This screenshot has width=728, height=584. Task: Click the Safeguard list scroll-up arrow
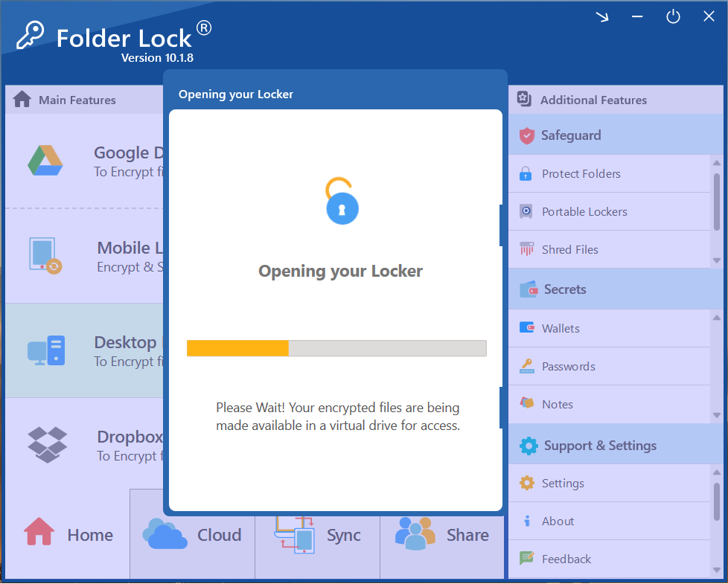click(717, 162)
